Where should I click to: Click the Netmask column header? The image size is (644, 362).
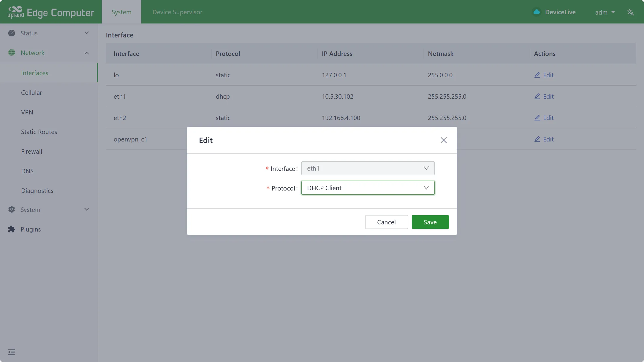[x=441, y=53]
